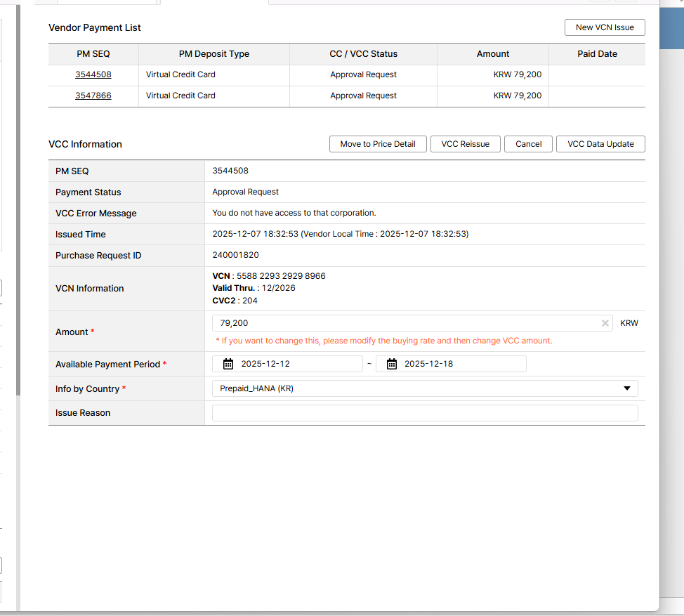
Task: Clear the Amount field with X icon
Action: pos(605,323)
